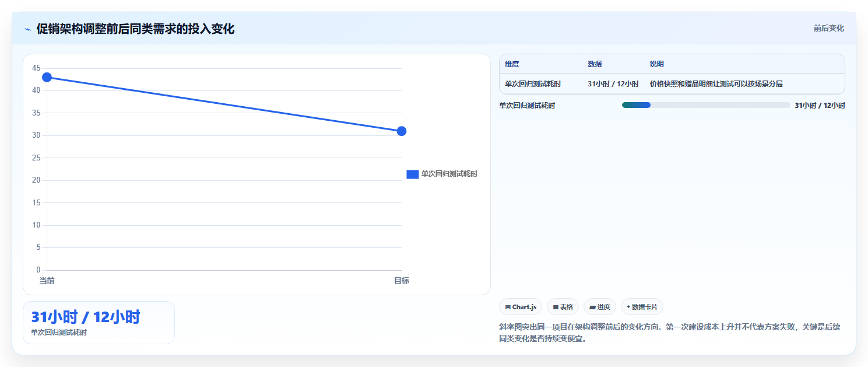This screenshot has height=367, width=868.
Task: Select the 当前 data point on line
Action: point(47,78)
